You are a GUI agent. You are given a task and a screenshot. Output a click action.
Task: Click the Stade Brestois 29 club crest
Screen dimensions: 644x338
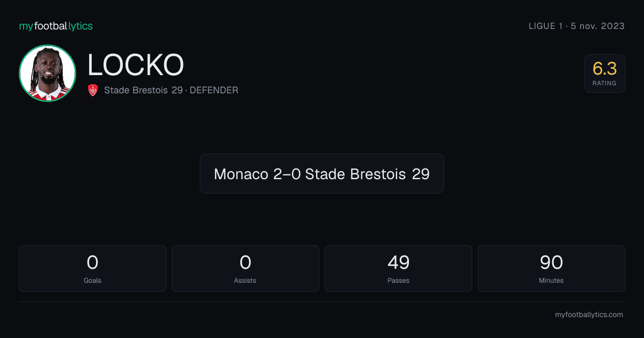tap(93, 90)
